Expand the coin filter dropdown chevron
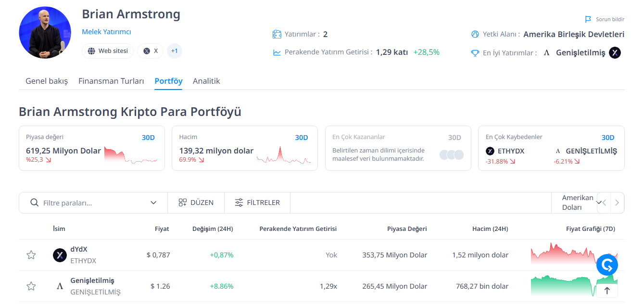The width and height of the screenshot is (644, 306). [x=153, y=203]
